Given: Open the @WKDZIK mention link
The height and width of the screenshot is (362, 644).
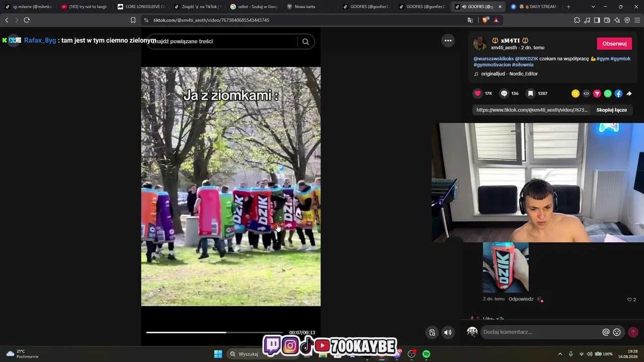Looking at the screenshot, I should coord(526,59).
